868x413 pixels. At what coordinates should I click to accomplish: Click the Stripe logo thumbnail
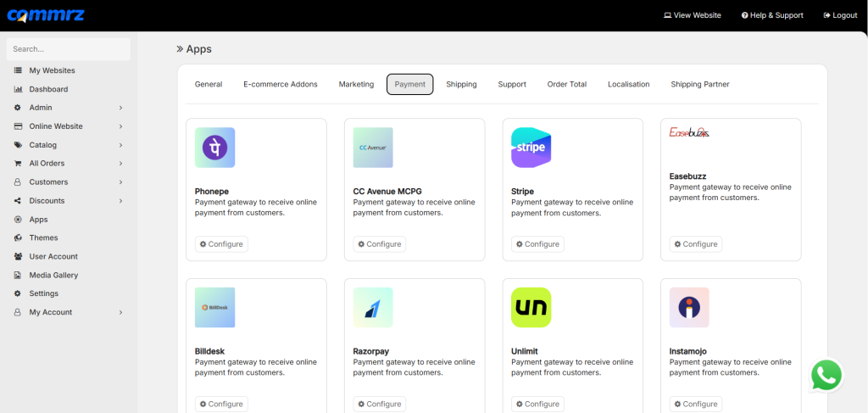pyautogui.click(x=531, y=148)
